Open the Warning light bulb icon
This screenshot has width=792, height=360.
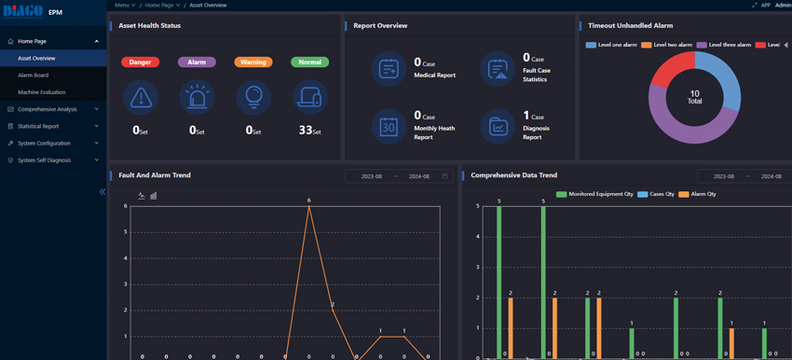tap(254, 97)
